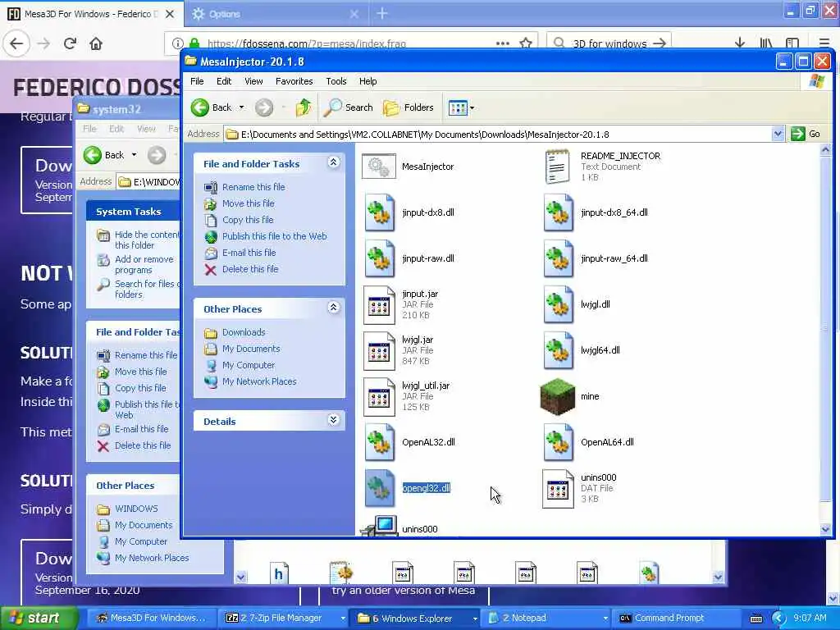Select the mine Minecraft block icon

click(557, 397)
